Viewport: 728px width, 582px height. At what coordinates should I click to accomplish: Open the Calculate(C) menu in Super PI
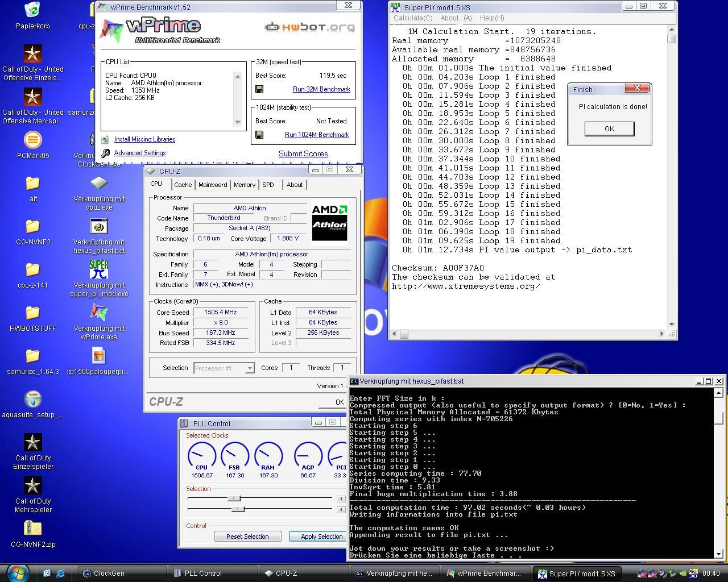(x=413, y=18)
